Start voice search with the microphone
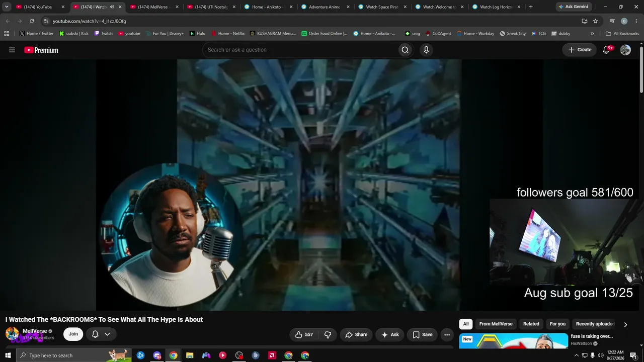644x362 pixels. pyautogui.click(x=426, y=50)
